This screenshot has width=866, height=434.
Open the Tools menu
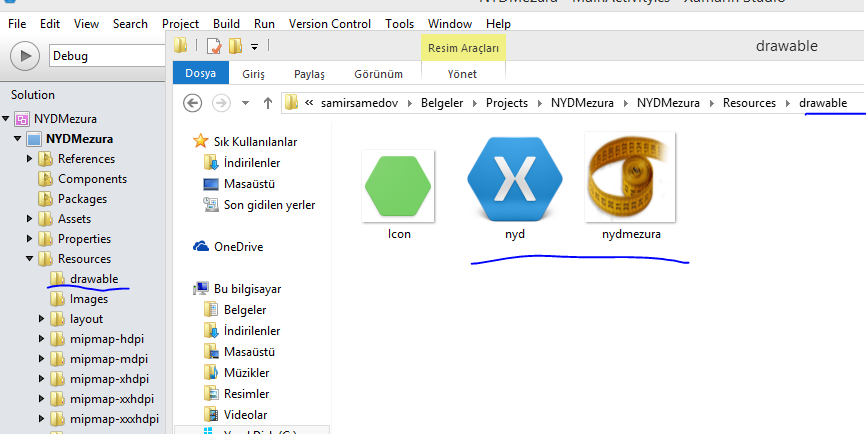[399, 24]
